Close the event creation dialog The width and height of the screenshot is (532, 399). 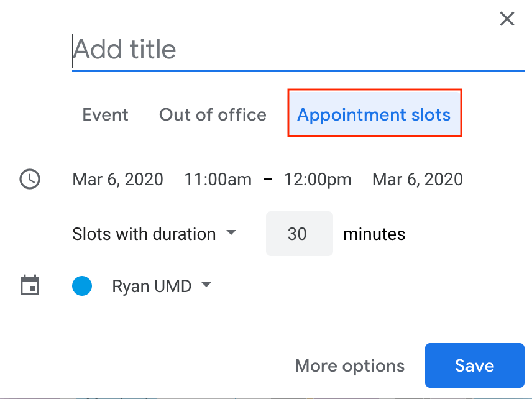coord(507,19)
